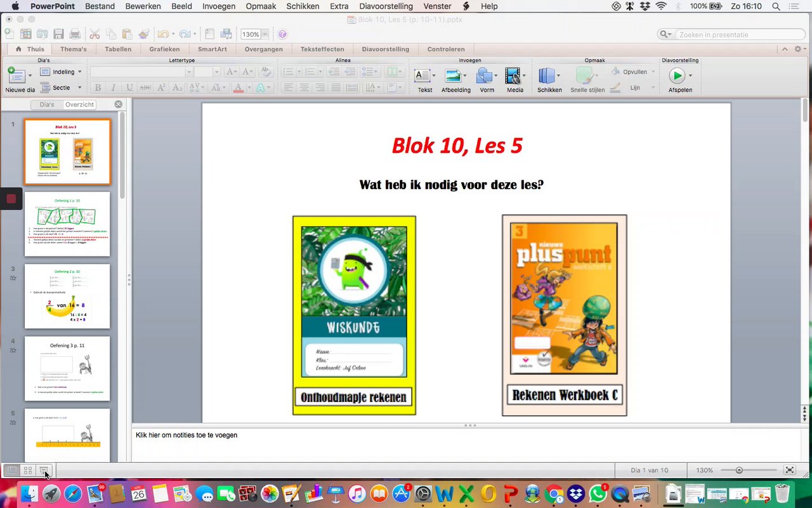Switch to the Thuis ribbon tab
This screenshot has width=812, height=508.
30,49
